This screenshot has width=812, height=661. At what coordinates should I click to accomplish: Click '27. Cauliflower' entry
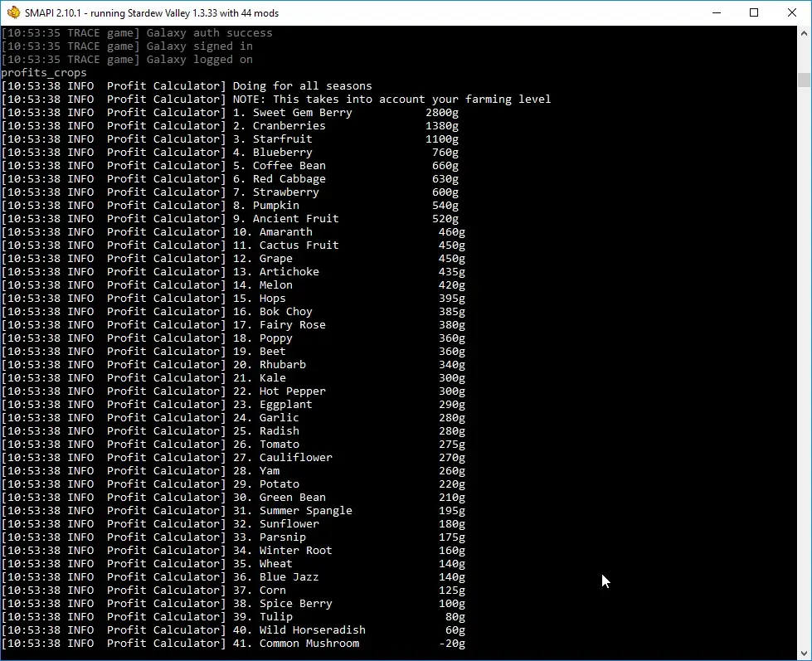click(283, 458)
